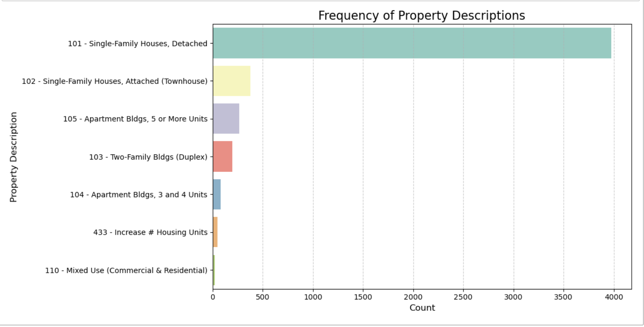
Task: Click the '103 - Two-Family Bldgs (Duplex)' label
Action: click(x=148, y=157)
